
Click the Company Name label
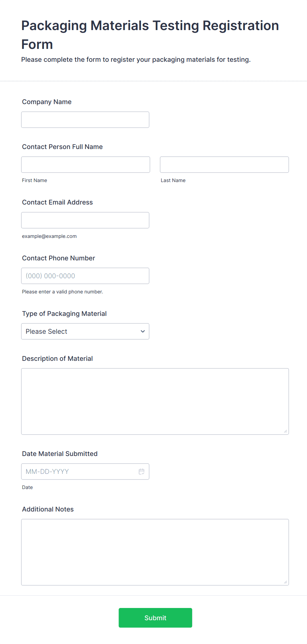pyautogui.click(x=47, y=102)
